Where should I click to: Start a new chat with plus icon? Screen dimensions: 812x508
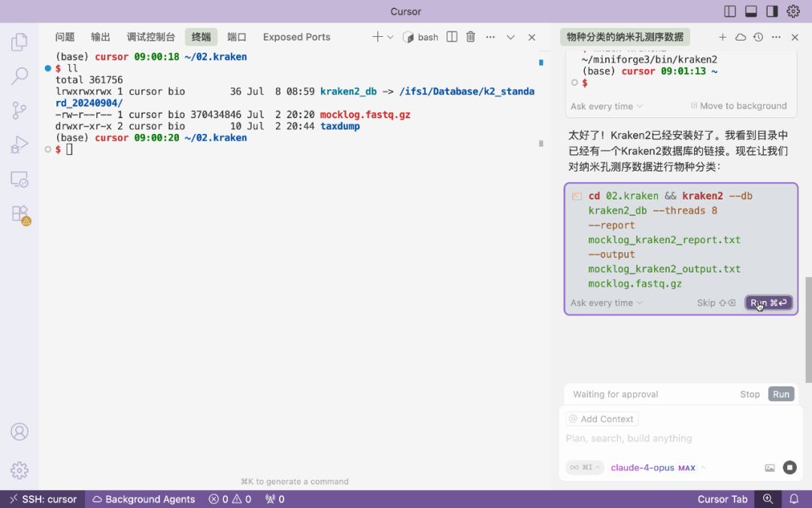coord(723,38)
